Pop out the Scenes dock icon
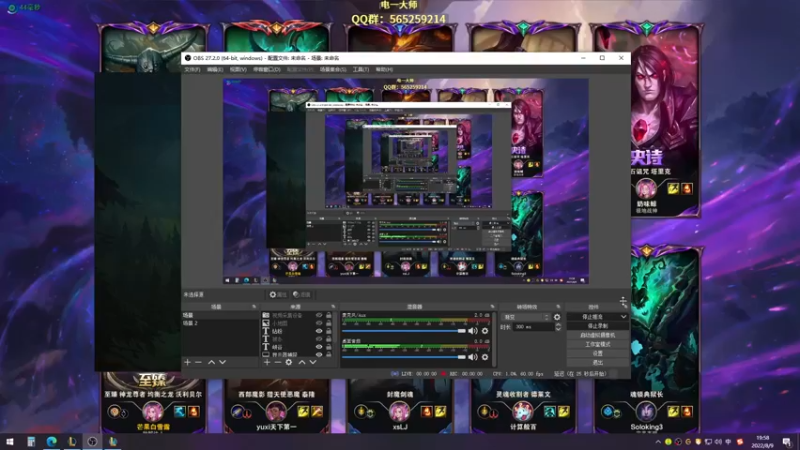The image size is (800, 450). pyautogui.click(x=254, y=307)
